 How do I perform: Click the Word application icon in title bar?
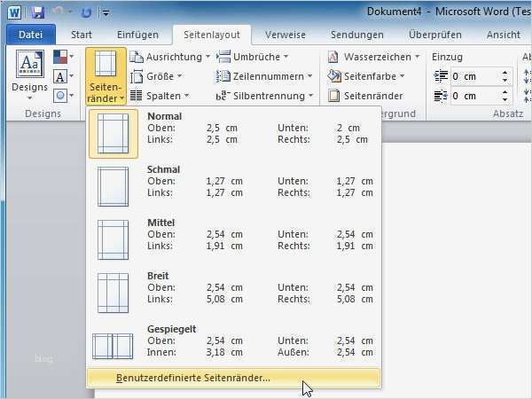[14, 13]
